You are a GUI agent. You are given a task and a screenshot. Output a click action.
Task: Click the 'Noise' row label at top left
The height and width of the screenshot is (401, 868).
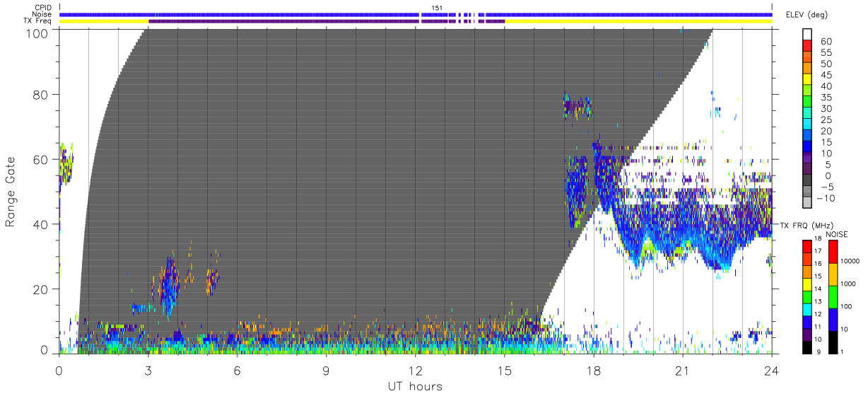pos(42,14)
